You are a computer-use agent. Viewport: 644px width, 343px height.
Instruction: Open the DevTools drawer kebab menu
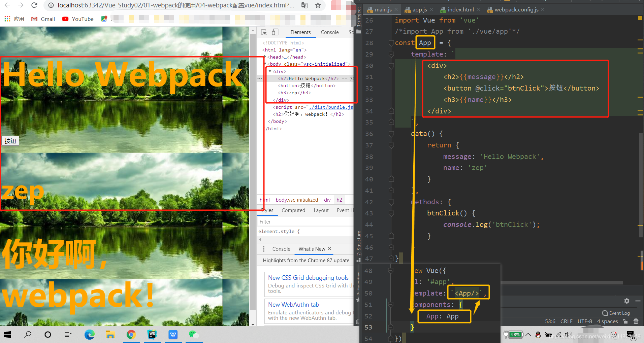point(263,249)
